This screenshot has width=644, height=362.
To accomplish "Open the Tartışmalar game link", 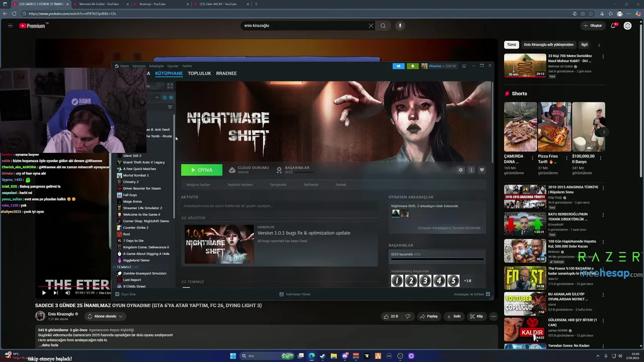I will [278, 185].
